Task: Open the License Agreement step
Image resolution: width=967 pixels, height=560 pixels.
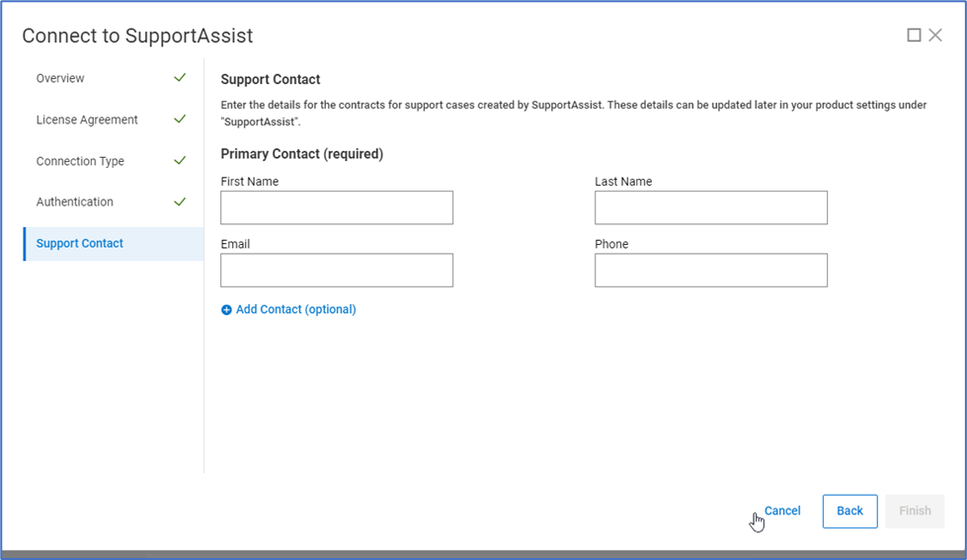Action: coord(87,120)
